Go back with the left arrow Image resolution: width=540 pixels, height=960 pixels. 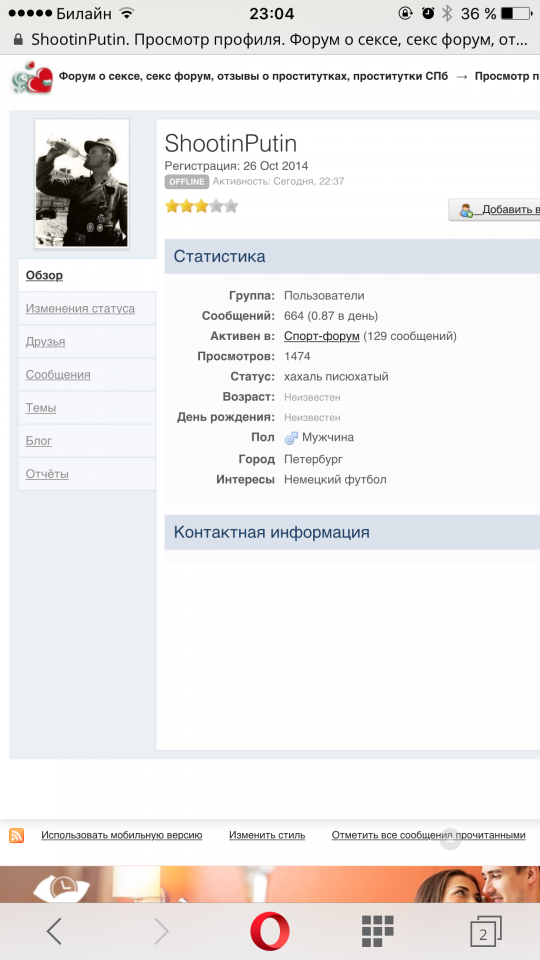54,931
